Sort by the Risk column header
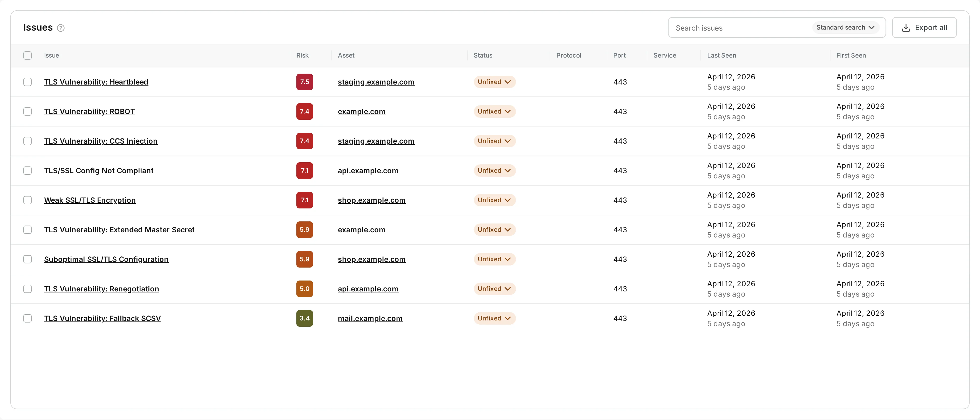This screenshot has height=420, width=980. (x=302, y=55)
